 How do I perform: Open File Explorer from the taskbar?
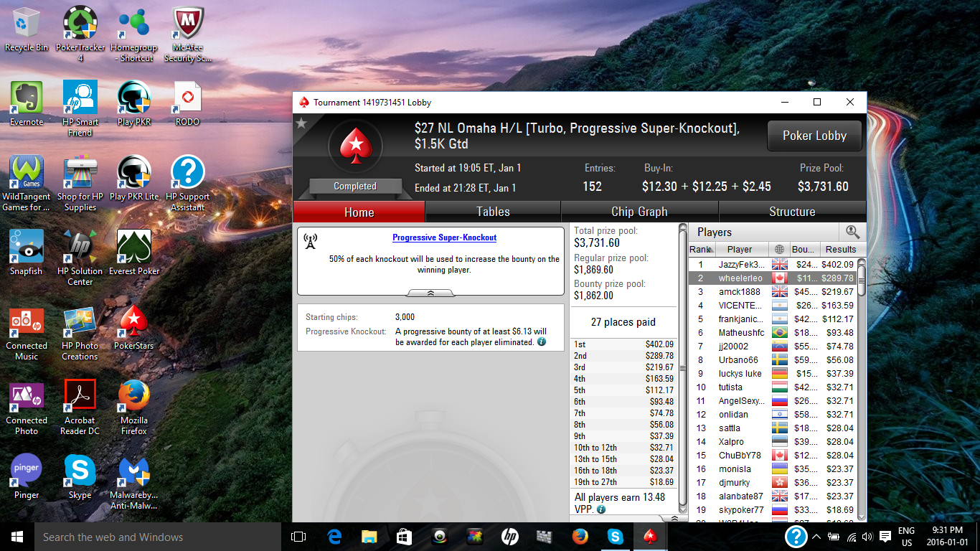point(369,537)
